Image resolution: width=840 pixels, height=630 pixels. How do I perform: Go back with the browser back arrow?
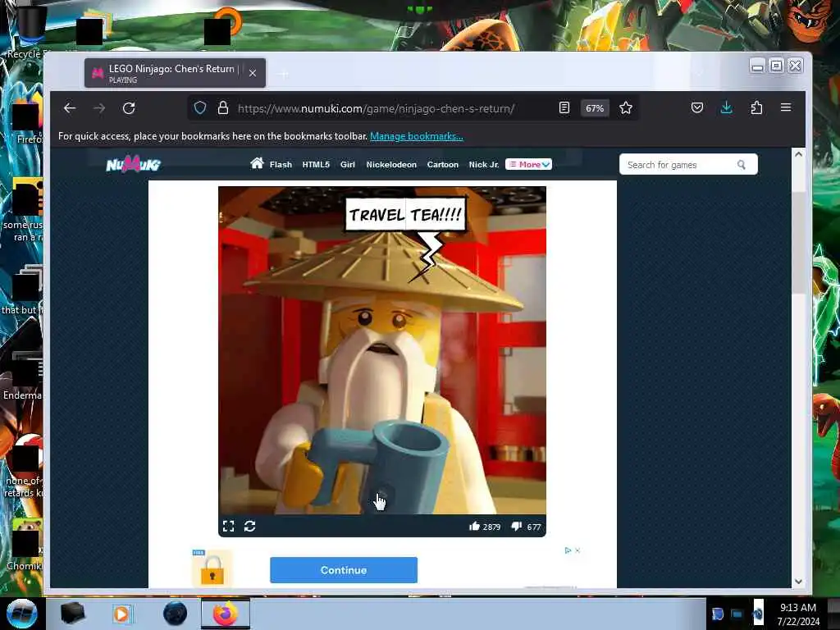click(x=70, y=108)
